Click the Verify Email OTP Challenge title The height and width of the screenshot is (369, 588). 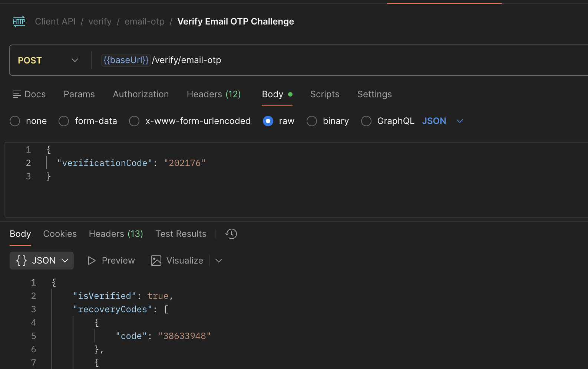click(236, 22)
